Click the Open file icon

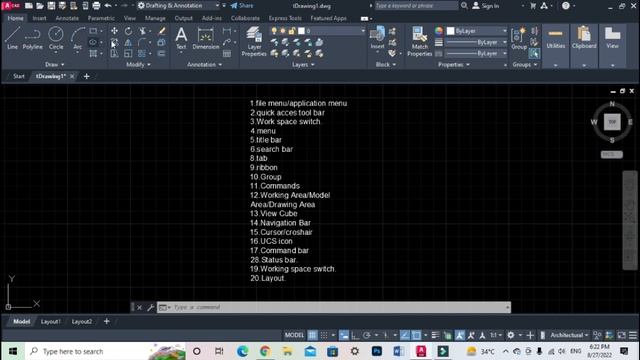pos(40,6)
